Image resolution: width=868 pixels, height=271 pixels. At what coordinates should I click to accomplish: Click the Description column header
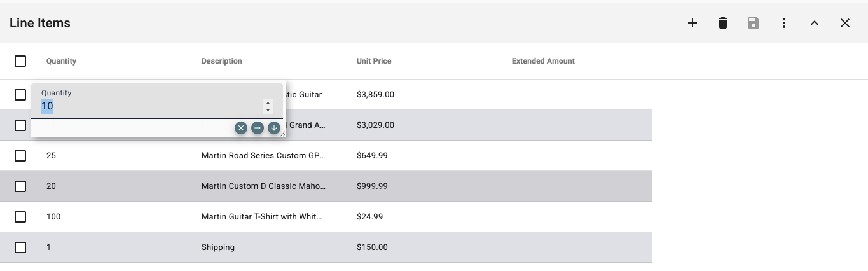222,61
